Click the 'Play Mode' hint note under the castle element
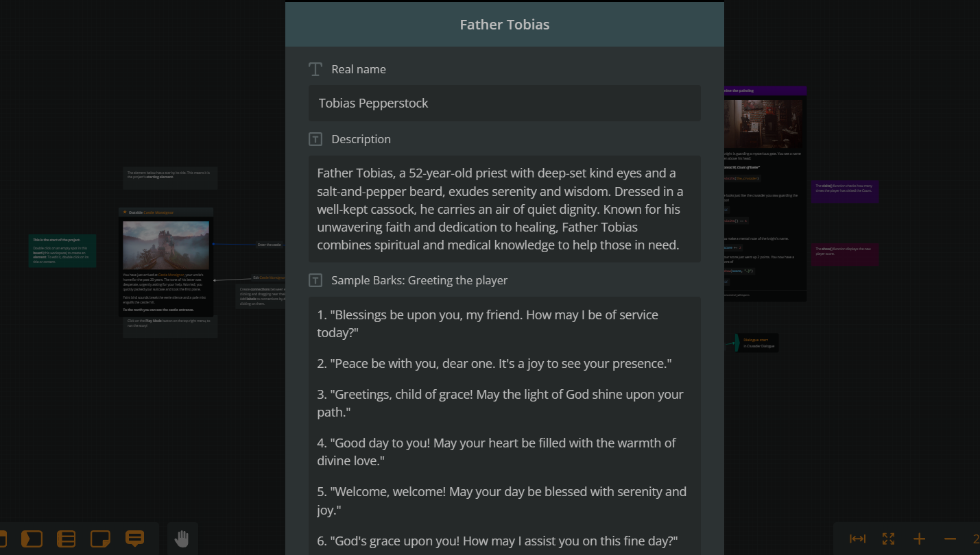980x555 pixels. (x=170, y=326)
